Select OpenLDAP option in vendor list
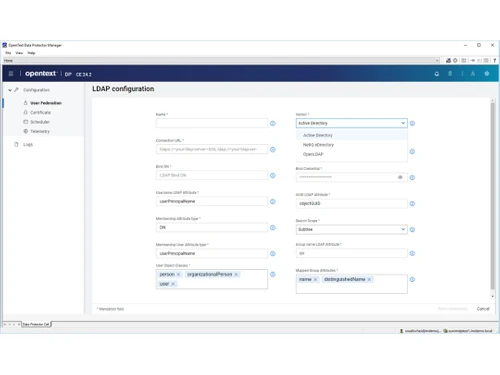Image resolution: width=500 pixels, height=375 pixels. pos(352,154)
